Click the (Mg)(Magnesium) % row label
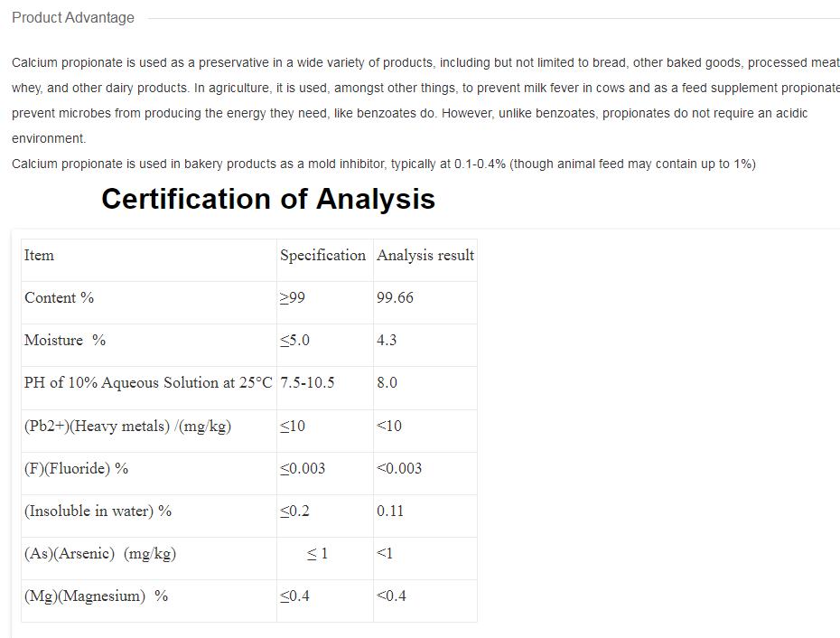840x638 pixels. pyautogui.click(x=96, y=596)
